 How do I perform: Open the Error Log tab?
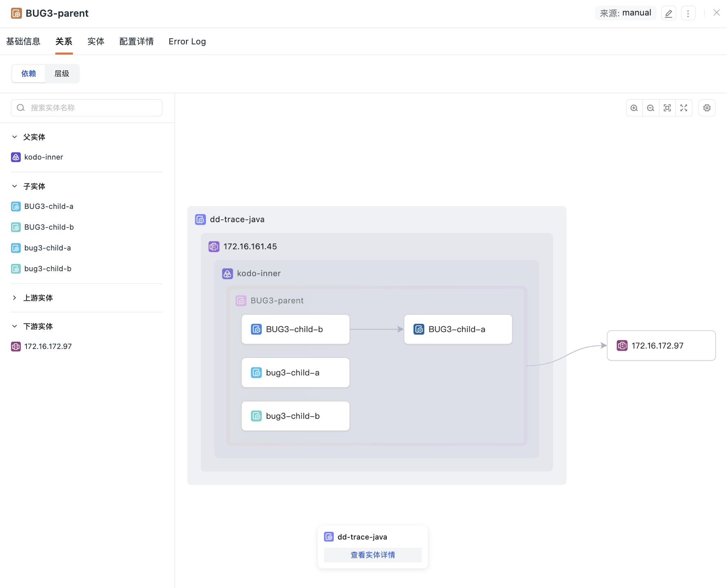coord(187,42)
